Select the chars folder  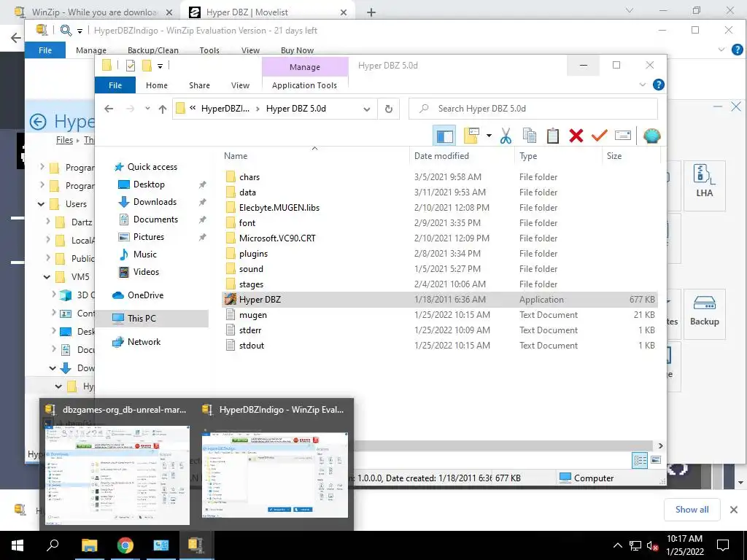click(249, 177)
